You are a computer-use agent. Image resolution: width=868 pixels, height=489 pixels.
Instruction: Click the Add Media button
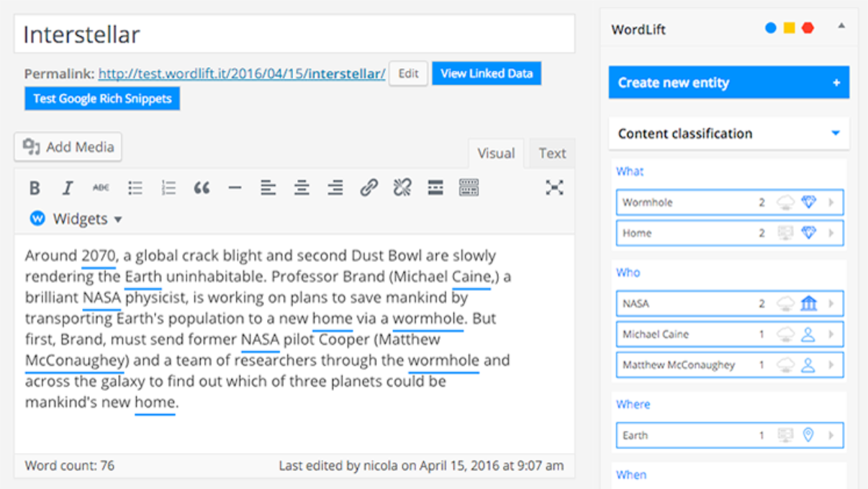click(x=68, y=147)
